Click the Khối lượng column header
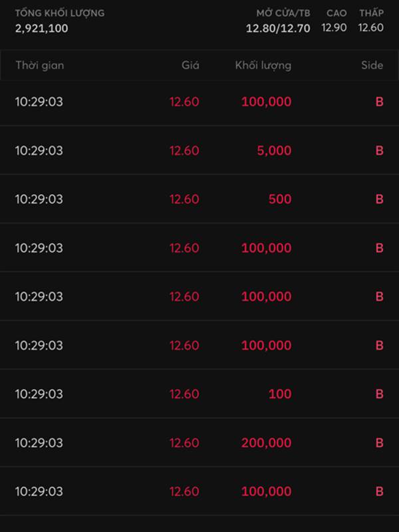Screen dimensions: 399x532 click(263, 65)
